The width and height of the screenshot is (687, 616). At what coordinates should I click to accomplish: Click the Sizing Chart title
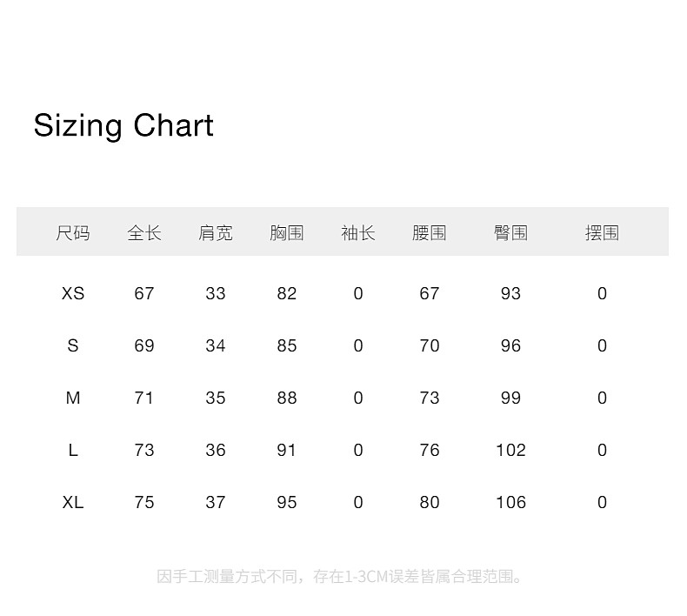tap(123, 126)
